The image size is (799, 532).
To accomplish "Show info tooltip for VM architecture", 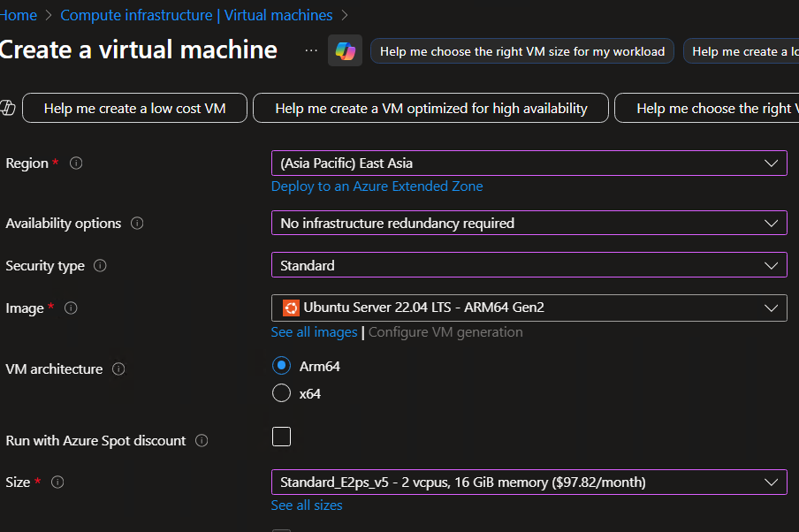I will click(118, 369).
